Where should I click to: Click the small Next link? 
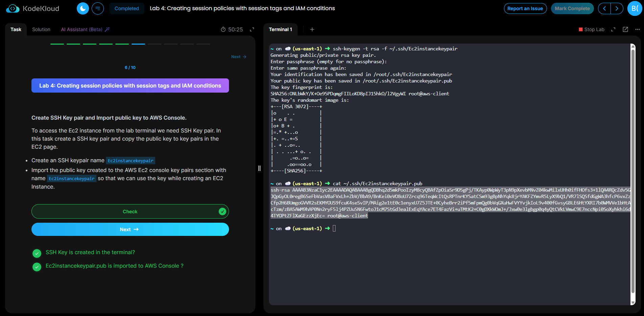pos(239,57)
